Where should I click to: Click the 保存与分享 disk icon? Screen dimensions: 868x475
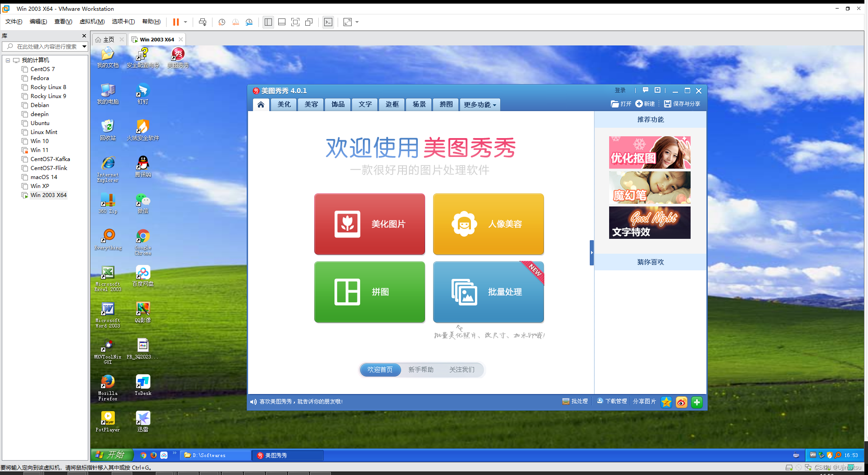point(668,104)
